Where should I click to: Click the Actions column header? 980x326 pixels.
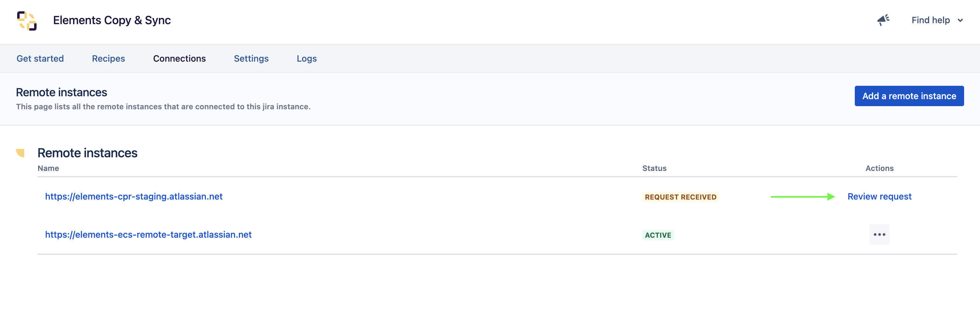pyautogui.click(x=879, y=168)
